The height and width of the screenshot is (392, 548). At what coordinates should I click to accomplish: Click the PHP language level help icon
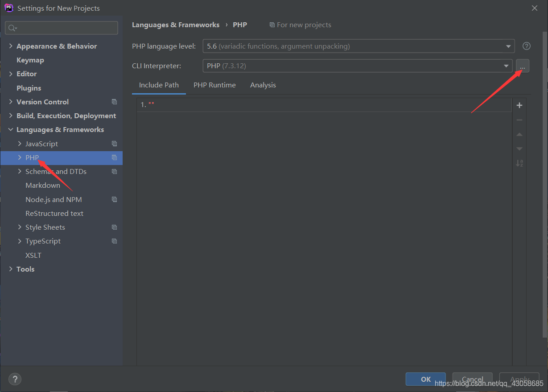coord(527,46)
